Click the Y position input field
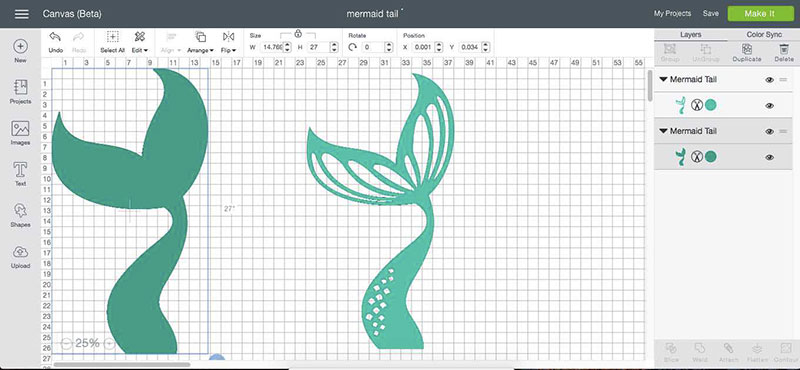The image size is (800, 370). click(469, 47)
